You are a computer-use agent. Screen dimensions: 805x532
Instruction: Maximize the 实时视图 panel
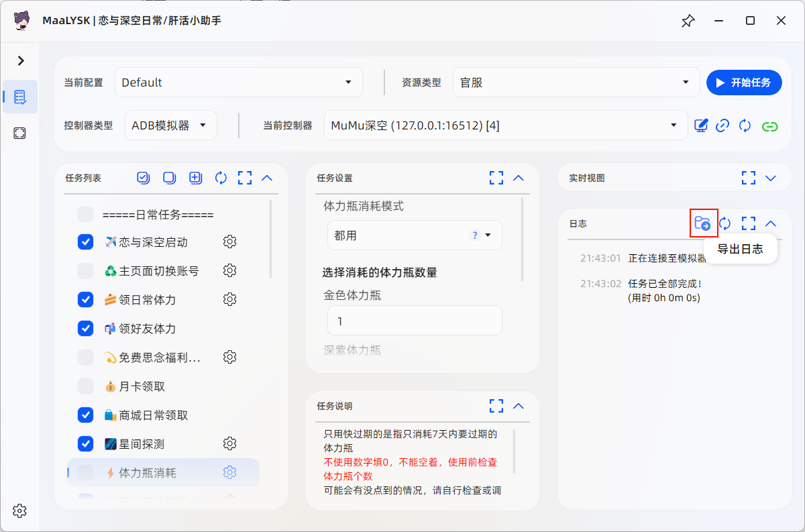click(x=749, y=178)
